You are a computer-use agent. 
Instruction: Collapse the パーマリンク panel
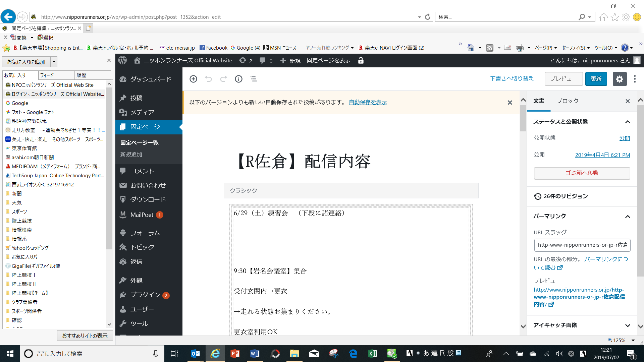[x=628, y=216]
